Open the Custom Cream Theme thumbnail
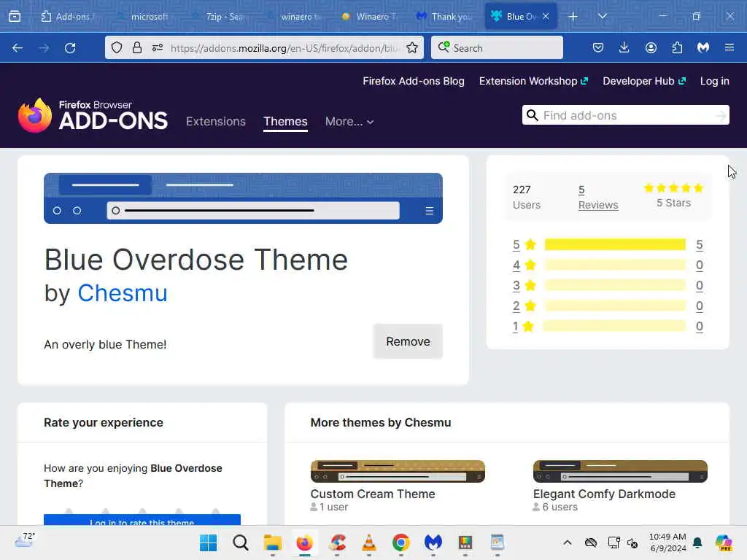747x560 pixels. 398,471
